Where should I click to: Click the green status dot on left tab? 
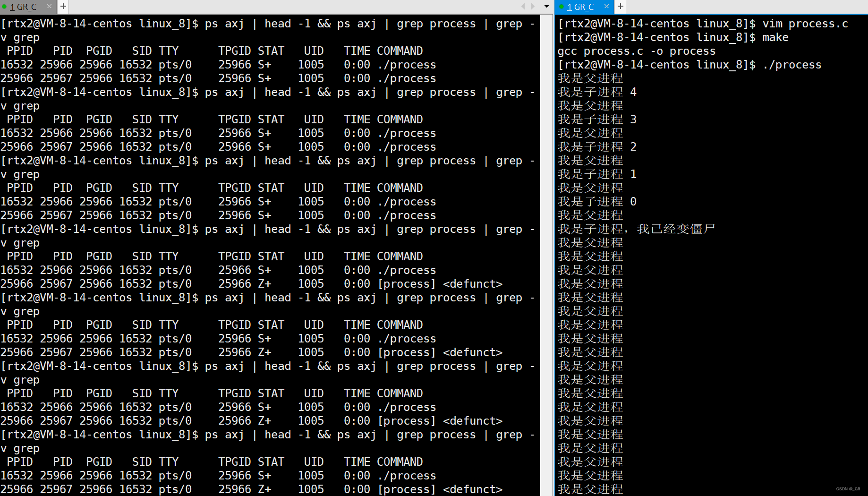[4, 7]
